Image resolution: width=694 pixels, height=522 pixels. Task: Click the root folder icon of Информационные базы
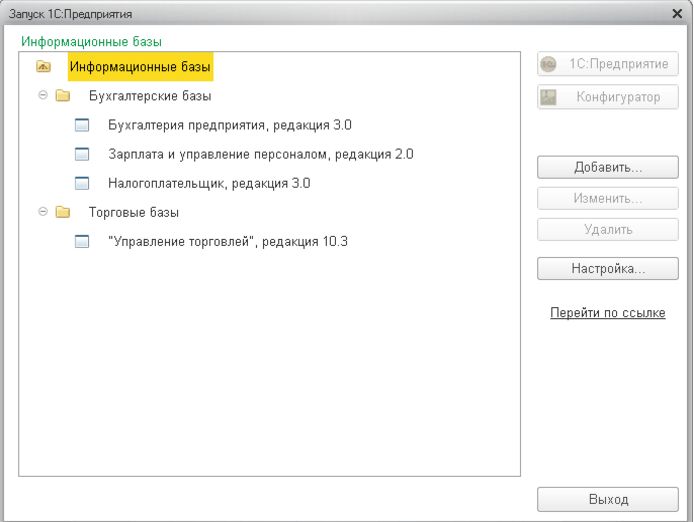click(43, 66)
